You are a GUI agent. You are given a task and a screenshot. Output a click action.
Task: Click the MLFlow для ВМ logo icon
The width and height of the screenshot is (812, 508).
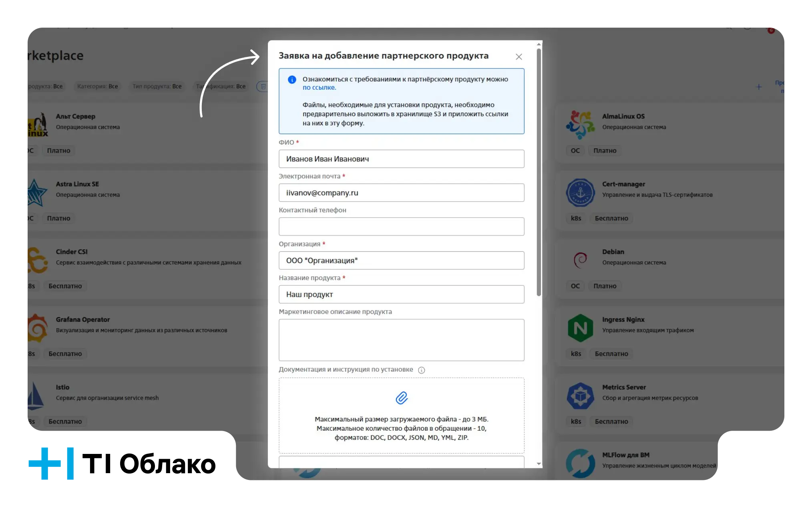580,463
